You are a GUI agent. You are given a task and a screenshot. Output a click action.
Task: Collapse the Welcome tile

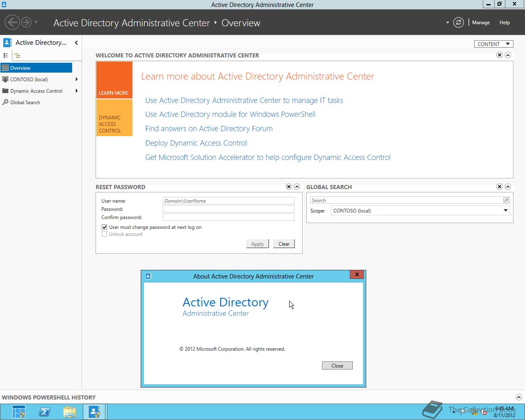pyautogui.click(x=508, y=55)
